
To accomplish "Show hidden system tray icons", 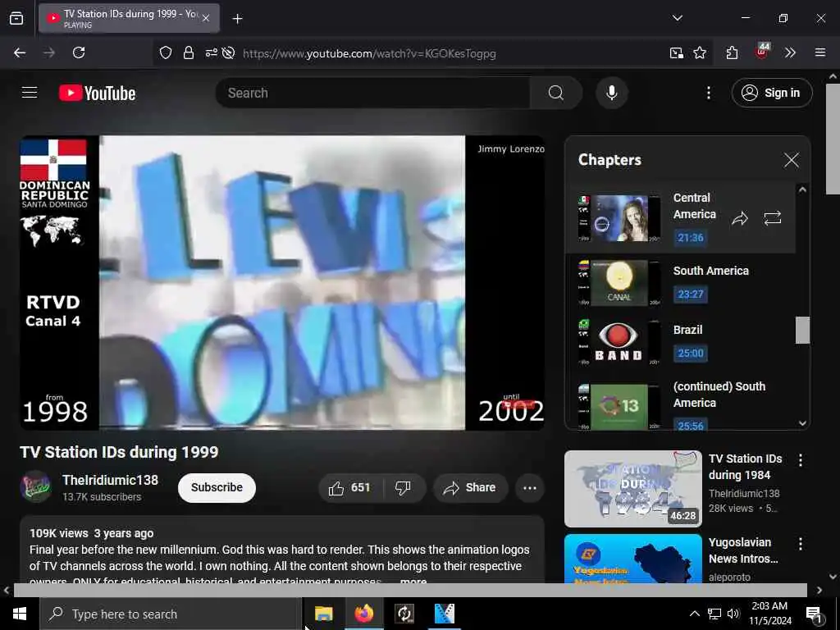I will click(x=694, y=614).
